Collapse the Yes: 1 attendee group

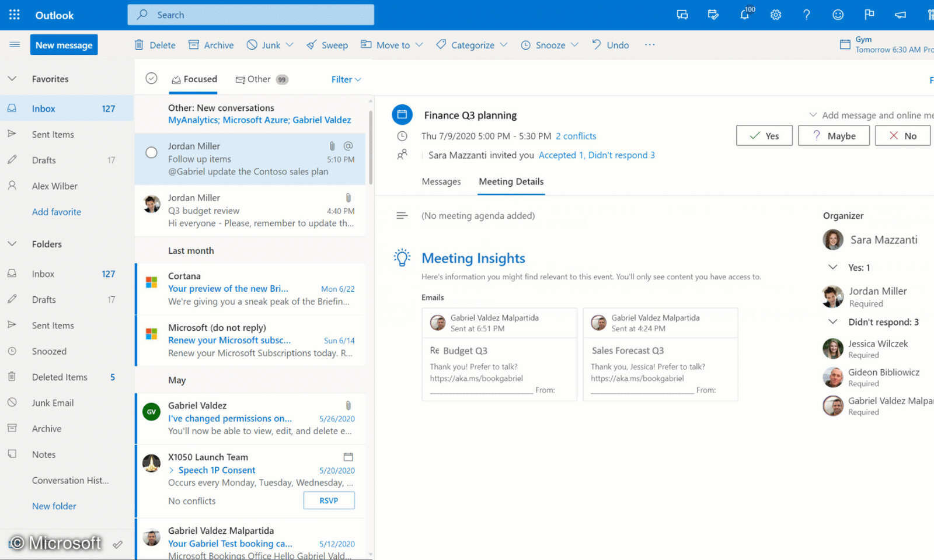tap(832, 267)
